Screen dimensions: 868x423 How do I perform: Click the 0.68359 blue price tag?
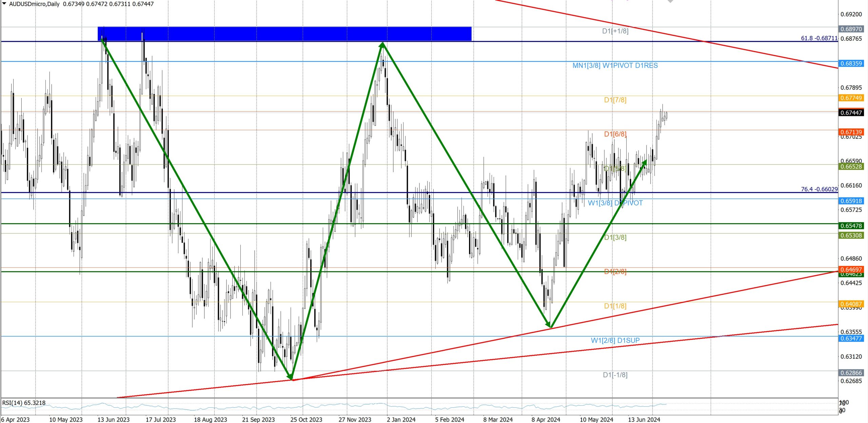pos(851,63)
